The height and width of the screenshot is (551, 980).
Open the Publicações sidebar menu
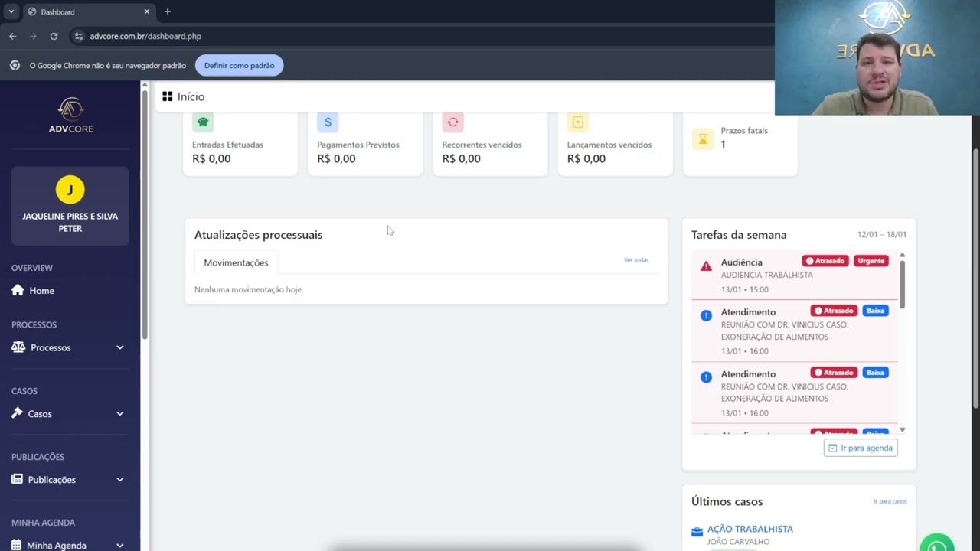point(70,479)
